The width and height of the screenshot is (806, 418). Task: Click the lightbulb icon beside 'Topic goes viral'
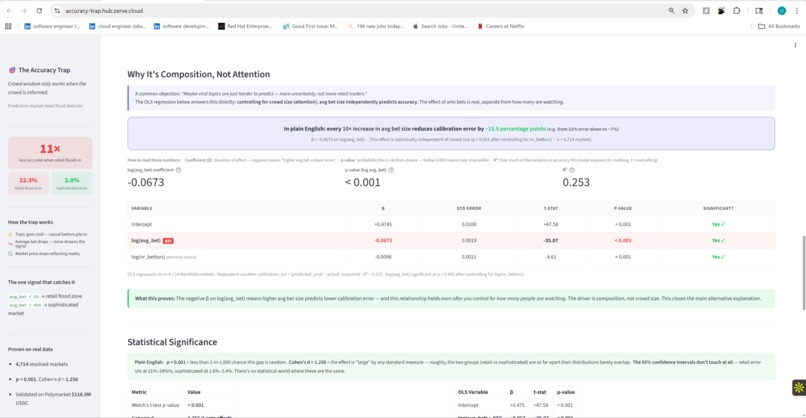(x=10, y=234)
